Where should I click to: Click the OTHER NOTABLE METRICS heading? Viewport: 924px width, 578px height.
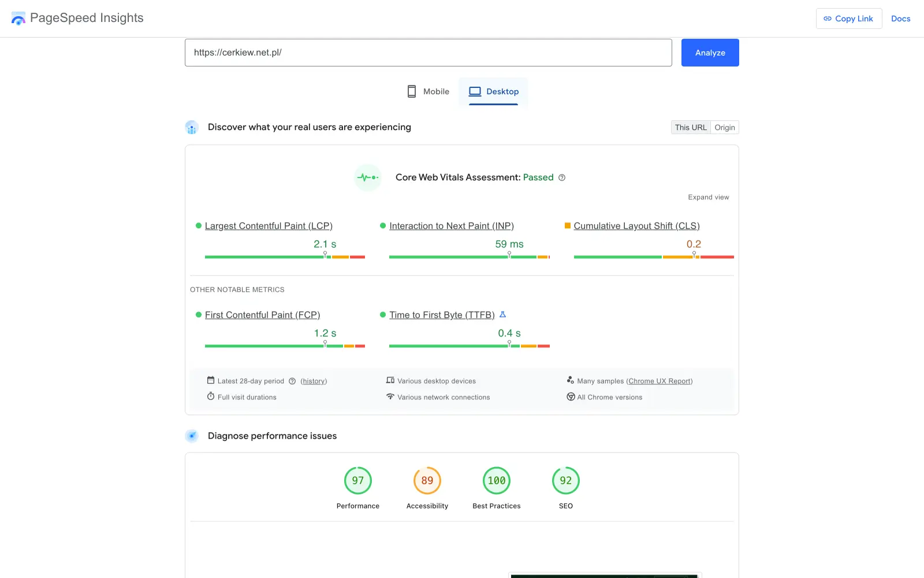[x=237, y=290]
